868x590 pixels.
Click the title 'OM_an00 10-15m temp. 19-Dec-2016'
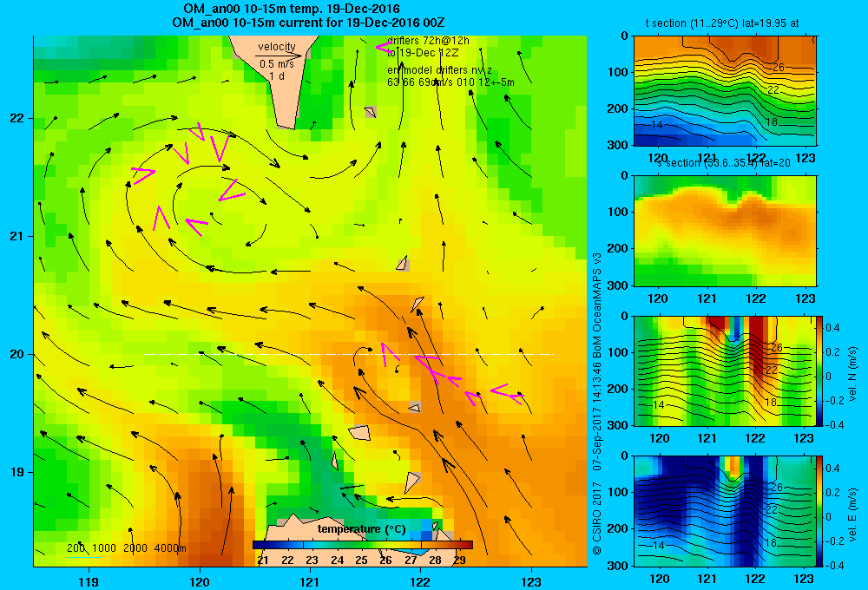(x=291, y=9)
